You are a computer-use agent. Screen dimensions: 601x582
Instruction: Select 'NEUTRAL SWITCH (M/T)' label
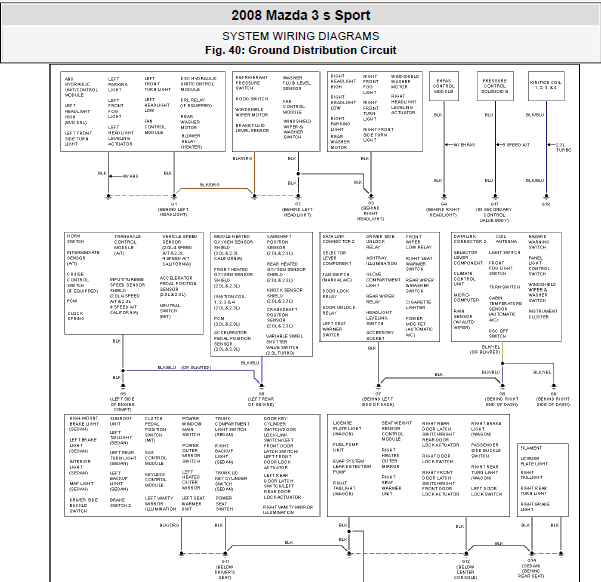(x=170, y=311)
